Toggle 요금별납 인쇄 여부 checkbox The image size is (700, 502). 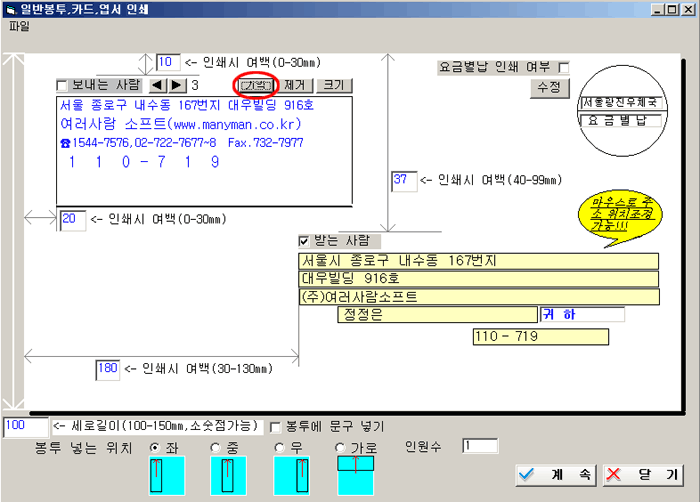click(563, 68)
